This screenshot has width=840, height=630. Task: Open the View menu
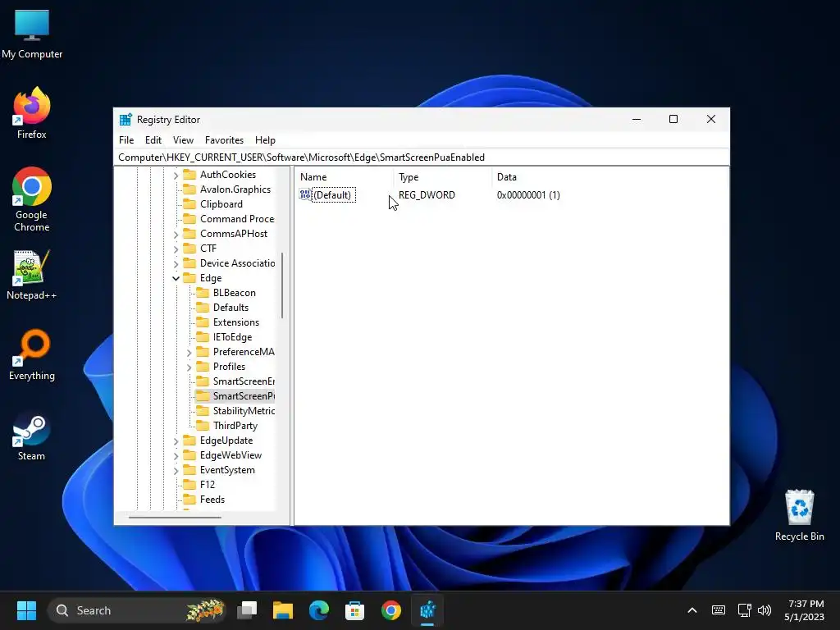183,140
